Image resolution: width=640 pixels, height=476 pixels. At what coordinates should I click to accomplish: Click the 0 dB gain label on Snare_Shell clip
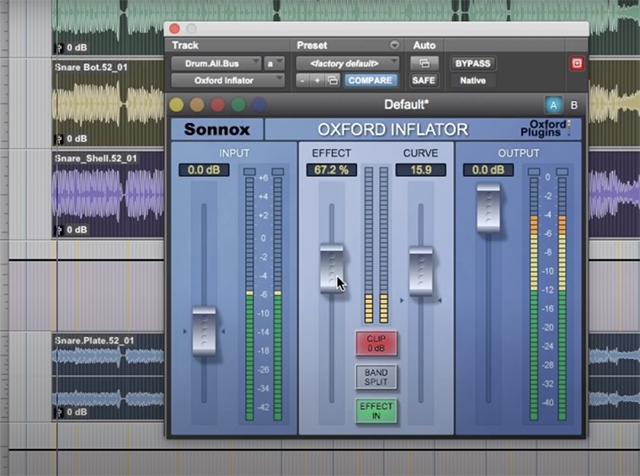77,230
